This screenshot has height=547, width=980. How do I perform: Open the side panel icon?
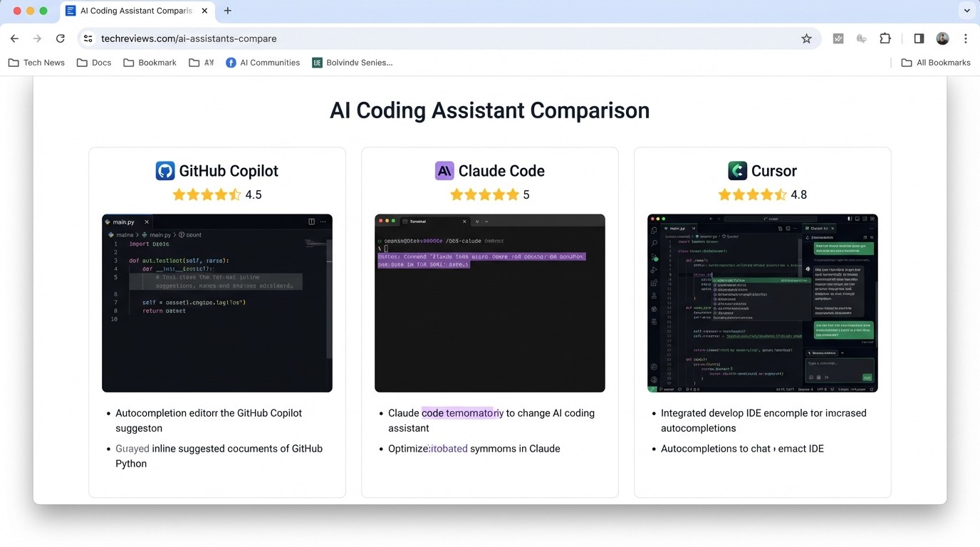[919, 38]
